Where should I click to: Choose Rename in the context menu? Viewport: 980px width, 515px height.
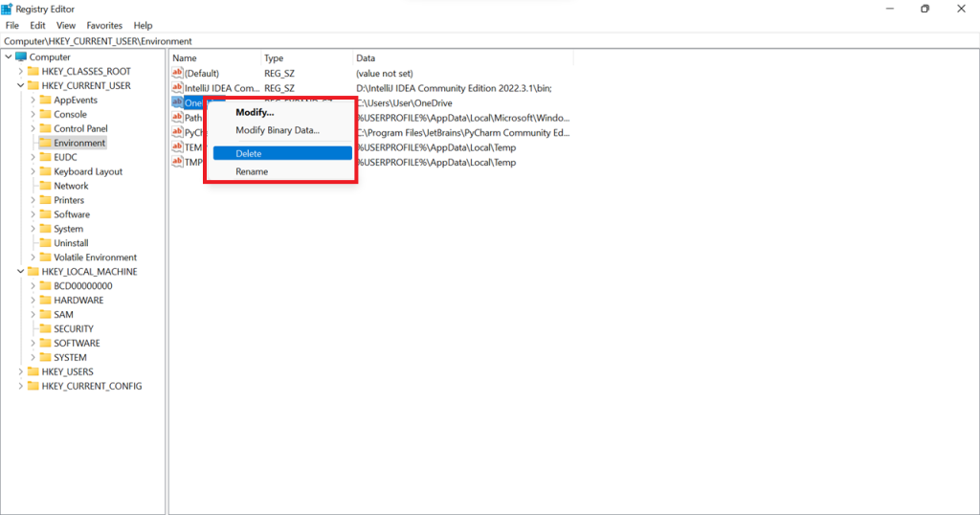(x=282, y=171)
